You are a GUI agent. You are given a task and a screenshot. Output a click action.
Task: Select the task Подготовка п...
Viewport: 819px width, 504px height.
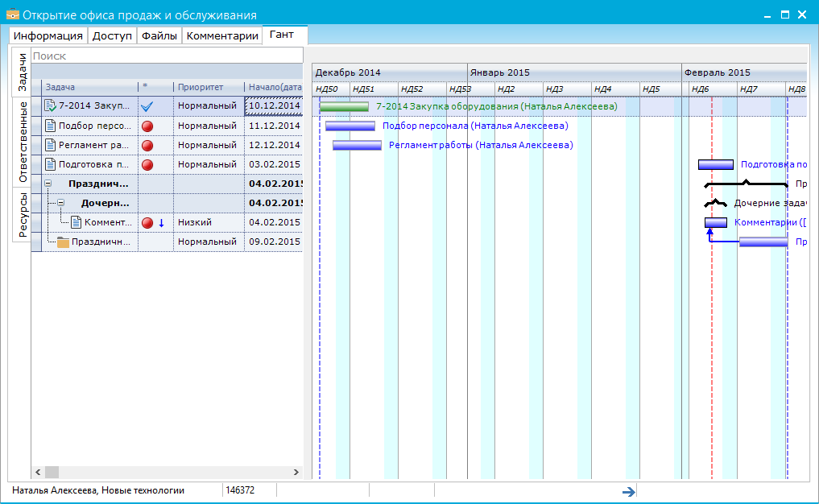pyautogui.click(x=93, y=164)
